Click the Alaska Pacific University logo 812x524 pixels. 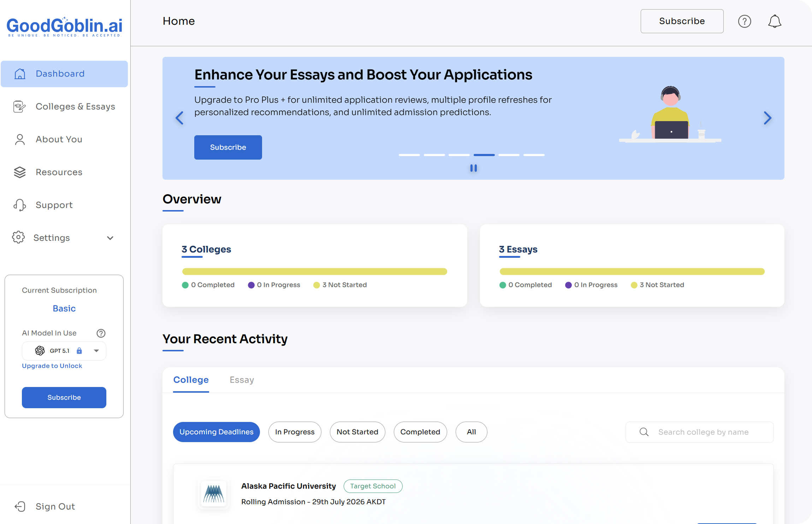pos(214,493)
